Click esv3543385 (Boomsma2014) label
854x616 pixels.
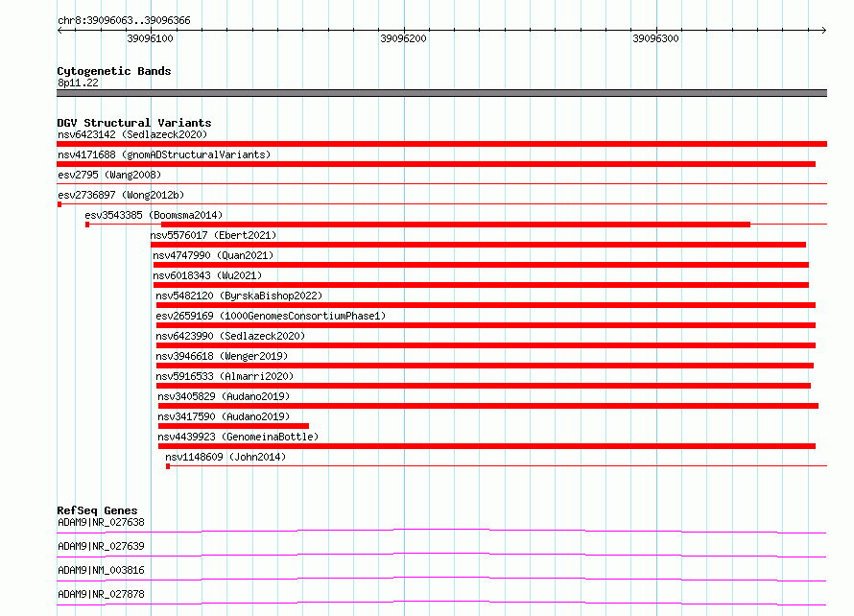pos(154,215)
